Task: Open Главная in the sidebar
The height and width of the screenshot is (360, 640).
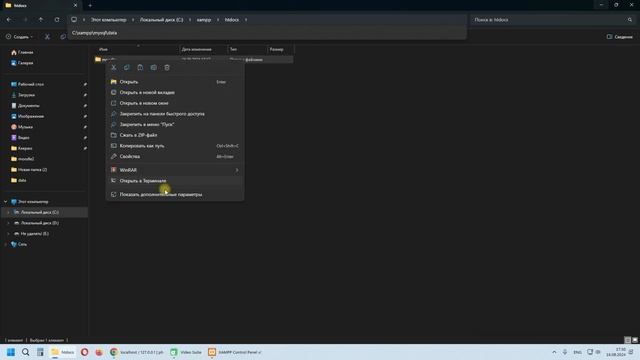Action: (25, 52)
